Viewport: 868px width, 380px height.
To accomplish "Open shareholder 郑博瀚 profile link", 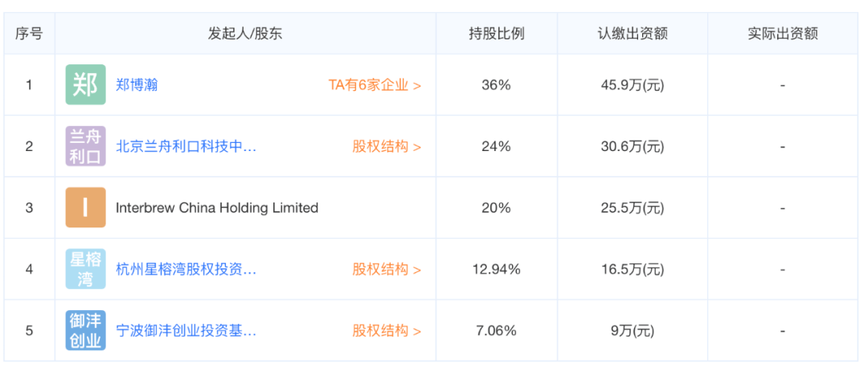I will (x=137, y=85).
